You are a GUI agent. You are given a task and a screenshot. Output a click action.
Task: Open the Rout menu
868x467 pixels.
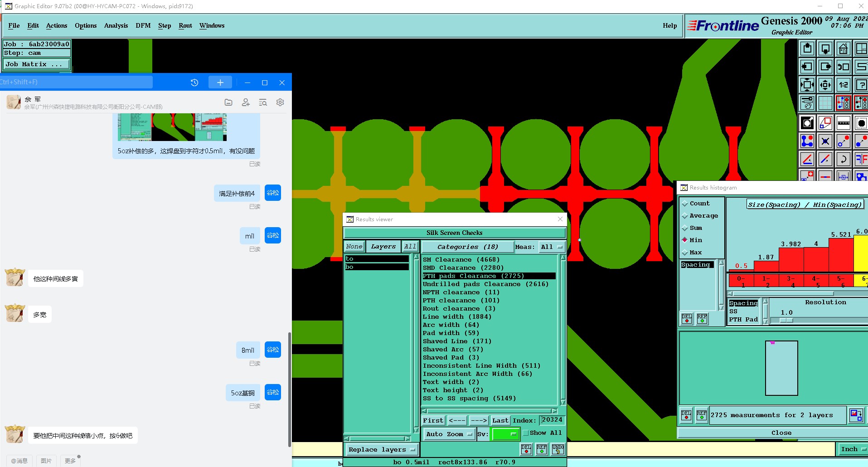click(185, 26)
